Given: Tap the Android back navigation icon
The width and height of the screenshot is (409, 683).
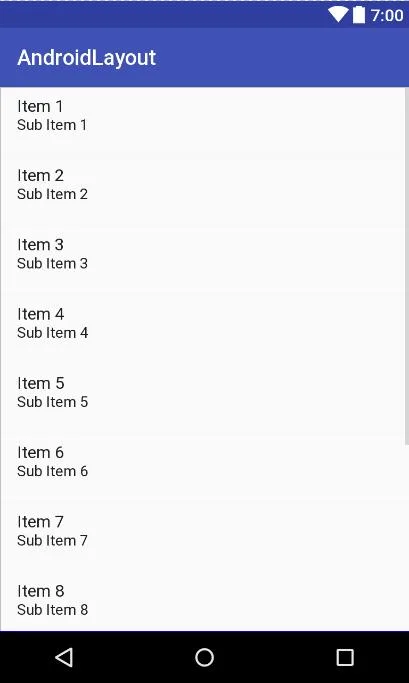Looking at the screenshot, I should pyautogui.click(x=64, y=657).
